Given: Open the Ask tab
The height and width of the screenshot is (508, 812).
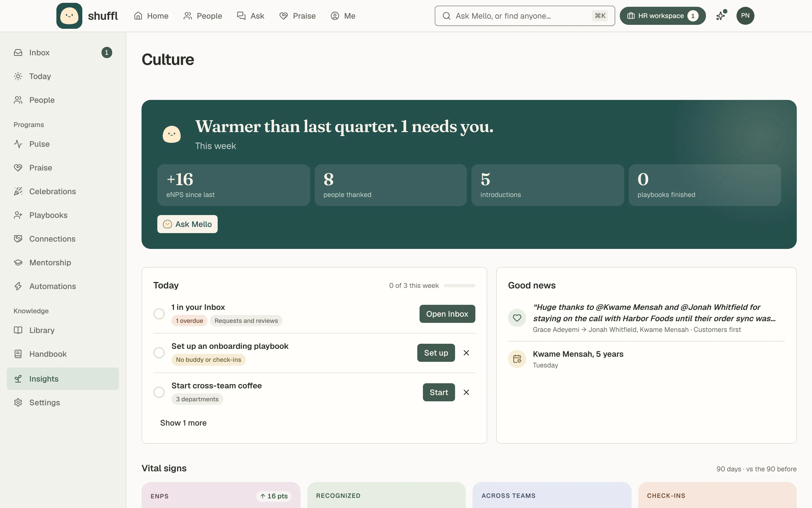Looking at the screenshot, I should click(x=251, y=16).
